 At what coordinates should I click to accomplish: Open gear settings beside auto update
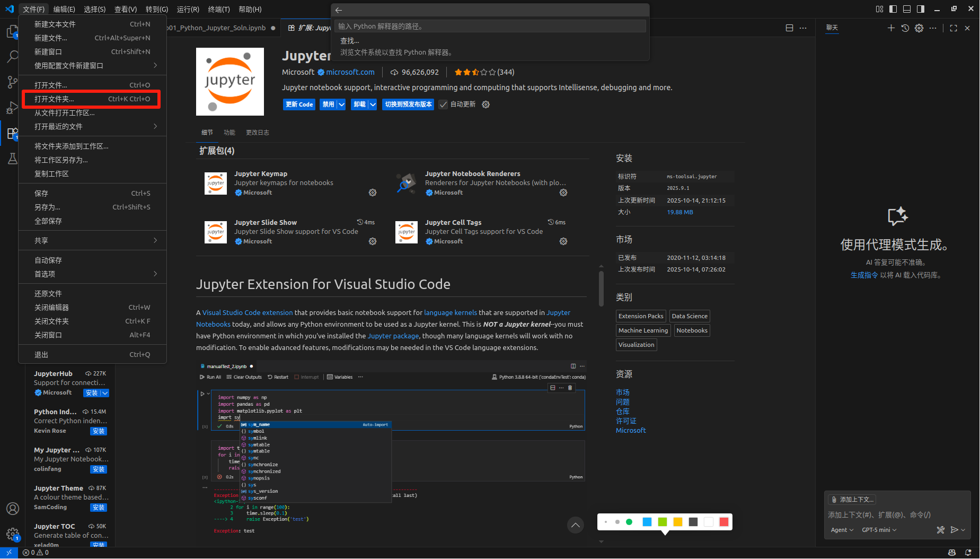485,104
